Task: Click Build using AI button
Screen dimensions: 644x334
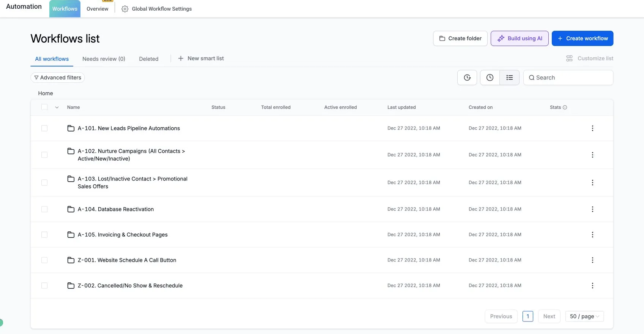Action: click(x=520, y=38)
